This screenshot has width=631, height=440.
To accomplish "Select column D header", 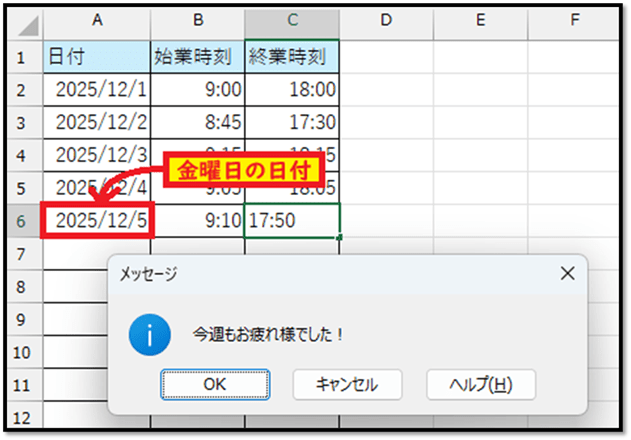I will (387, 21).
